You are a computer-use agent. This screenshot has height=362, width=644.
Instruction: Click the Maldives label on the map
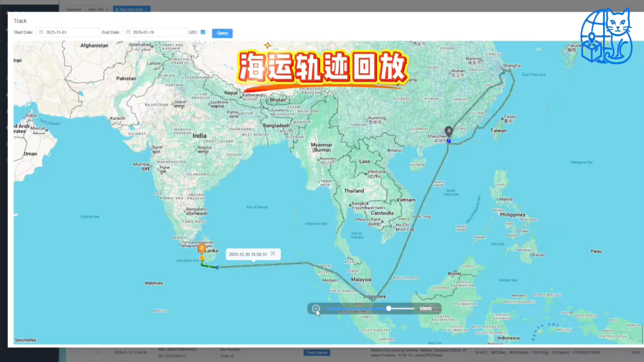coord(154,283)
